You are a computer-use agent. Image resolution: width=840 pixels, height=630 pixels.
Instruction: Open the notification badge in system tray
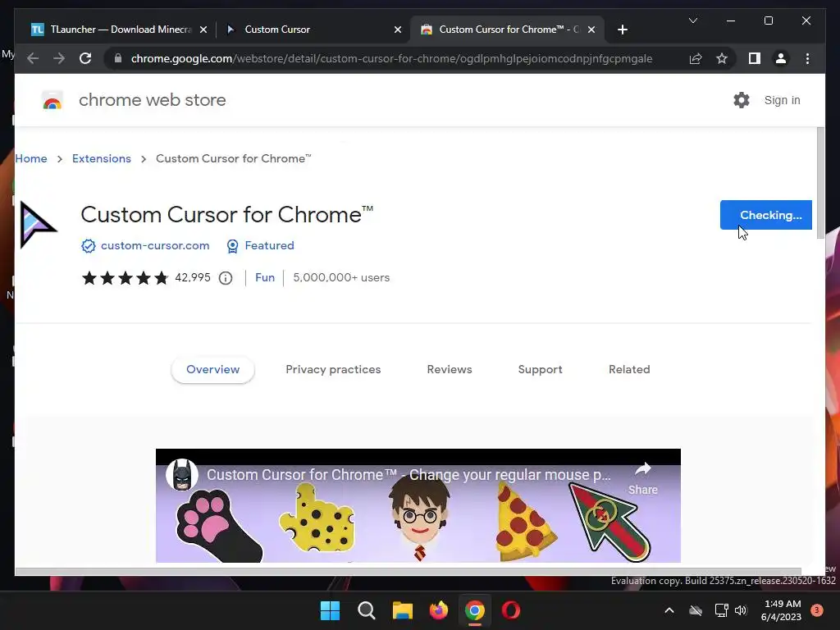point(817,610)
